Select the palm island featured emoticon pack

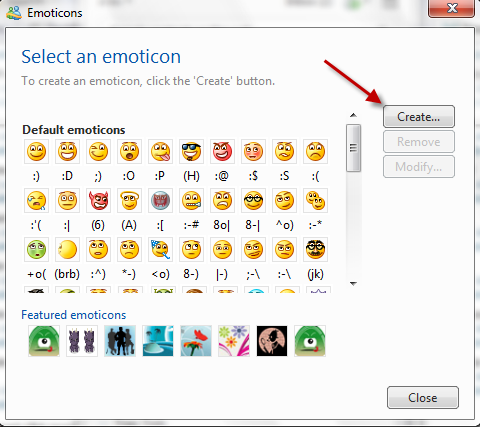coord(158,341)
